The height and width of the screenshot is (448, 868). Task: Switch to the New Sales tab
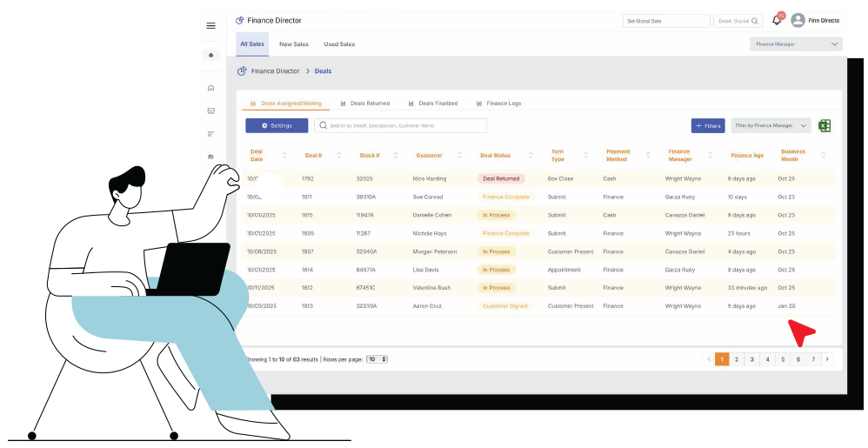[293, 44]
